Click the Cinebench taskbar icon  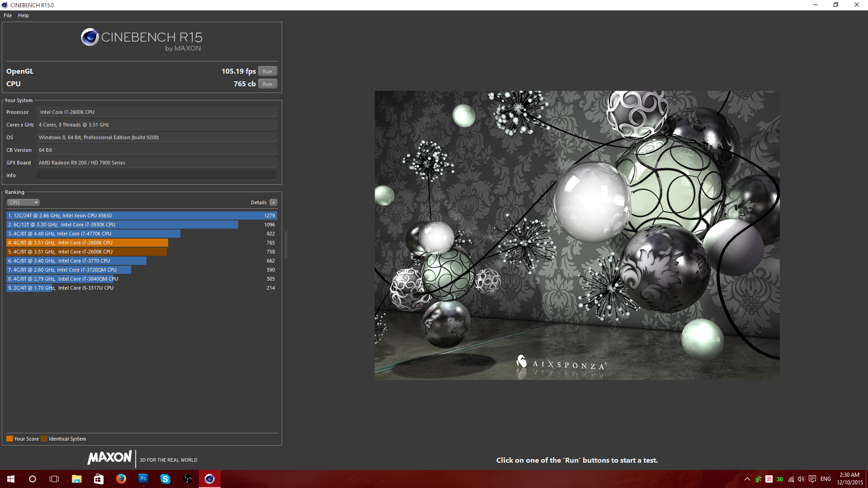[x=210, y=479]
